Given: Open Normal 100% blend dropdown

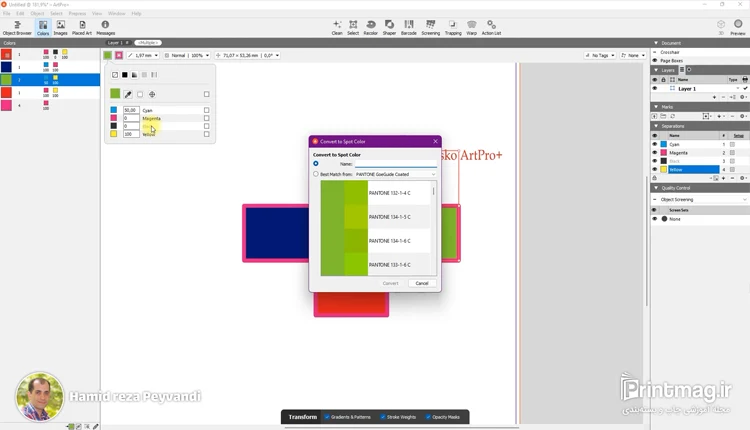Looking at the screenshot, I should (187, 55).
